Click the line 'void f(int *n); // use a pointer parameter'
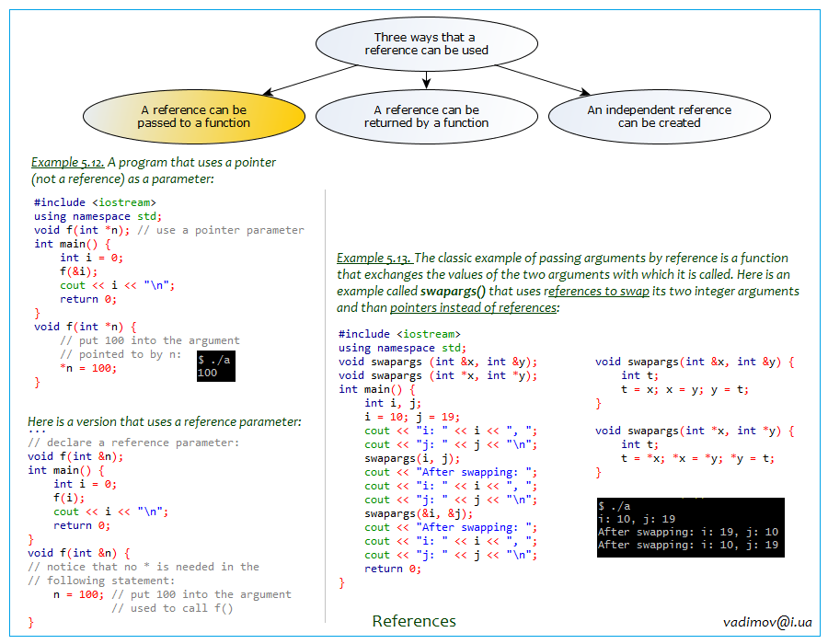 [169, 230]
